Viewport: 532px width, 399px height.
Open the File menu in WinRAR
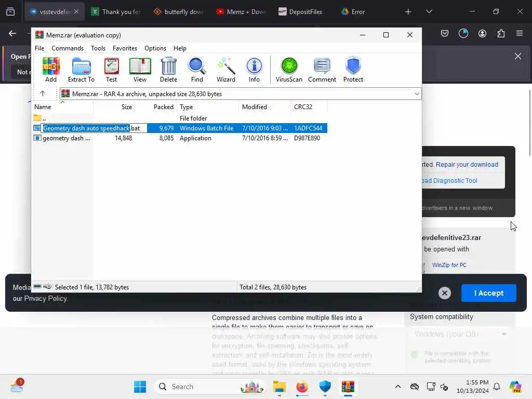(x=39, y=48)
